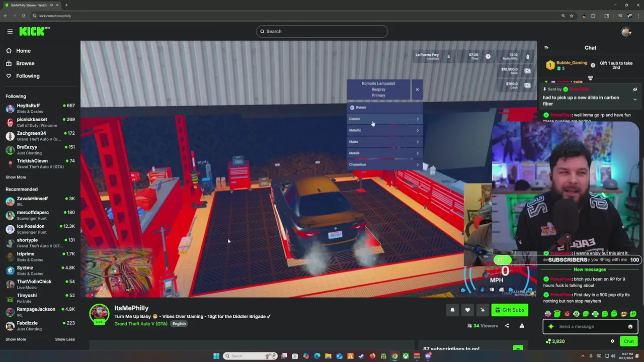Expand the Classic paint category
This screenshot has height=362, width=644.
pos(384,119)
